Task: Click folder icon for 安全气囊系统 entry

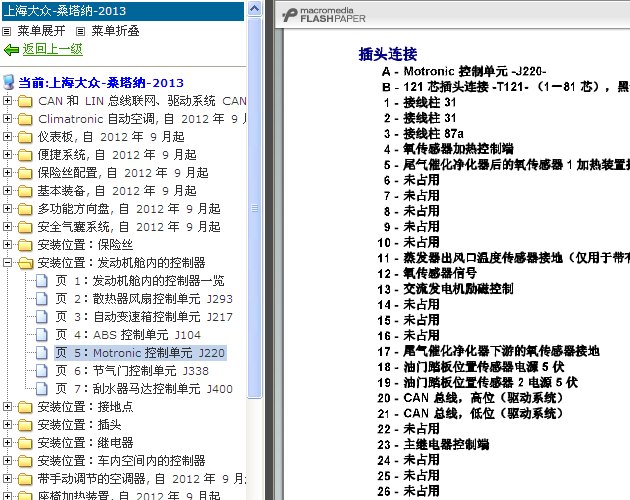Action: (25, 227)
